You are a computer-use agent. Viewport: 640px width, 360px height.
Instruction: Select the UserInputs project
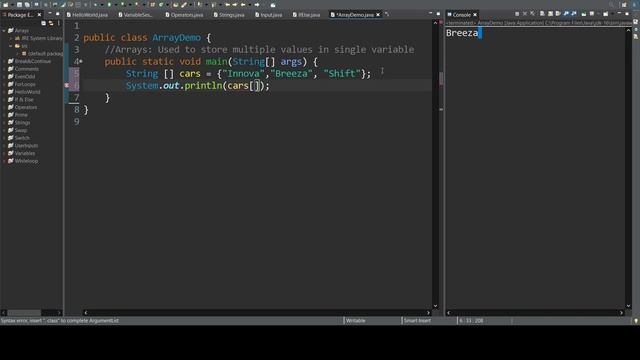26,145
